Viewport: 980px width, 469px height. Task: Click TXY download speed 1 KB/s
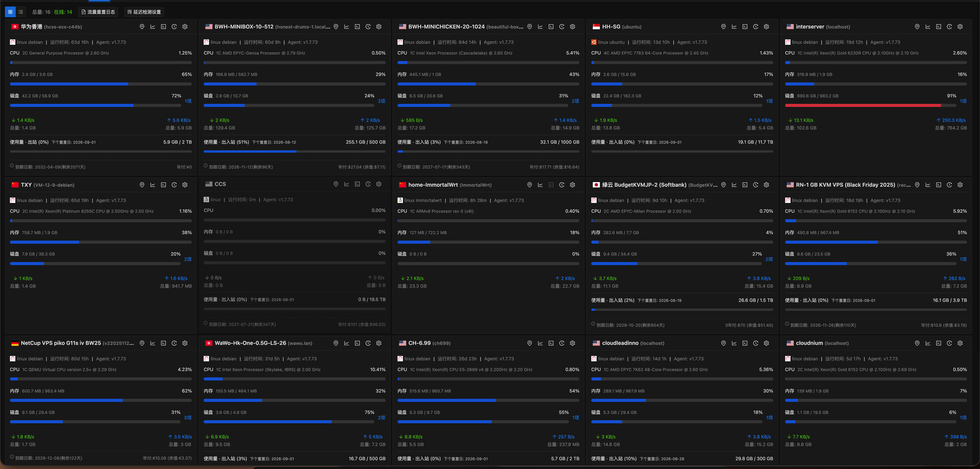(23, 278)
